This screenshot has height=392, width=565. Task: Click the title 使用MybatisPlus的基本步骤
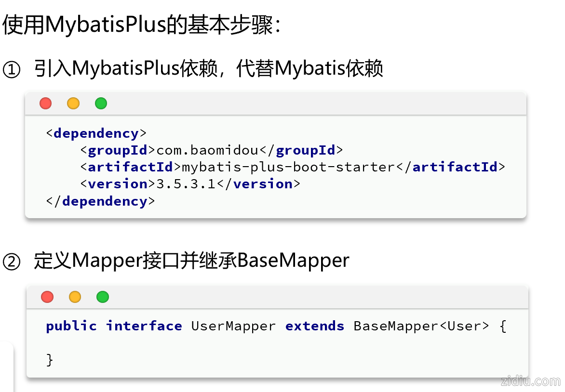[141, 25]
